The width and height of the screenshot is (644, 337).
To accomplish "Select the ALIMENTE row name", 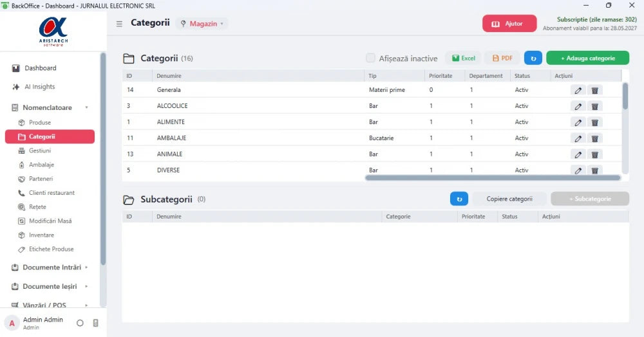I will click(171, 122).
